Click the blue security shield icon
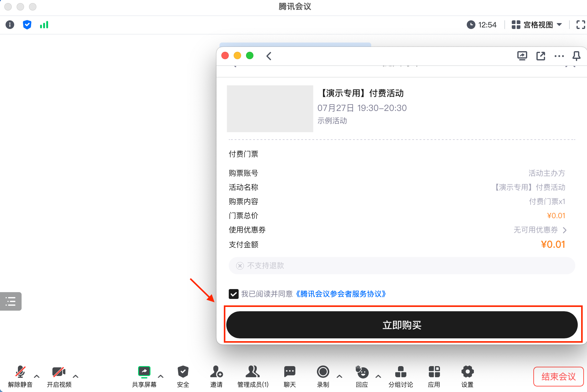 pyautogui.click(x=27, y=25)
